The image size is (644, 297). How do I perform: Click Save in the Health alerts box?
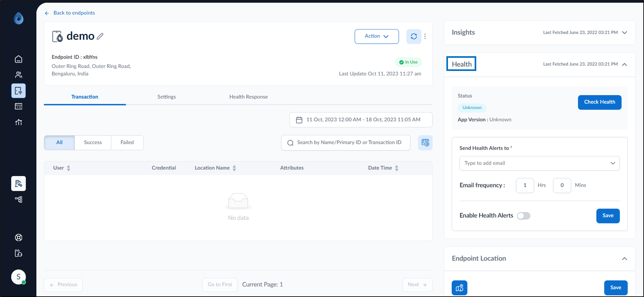(608, 216)
